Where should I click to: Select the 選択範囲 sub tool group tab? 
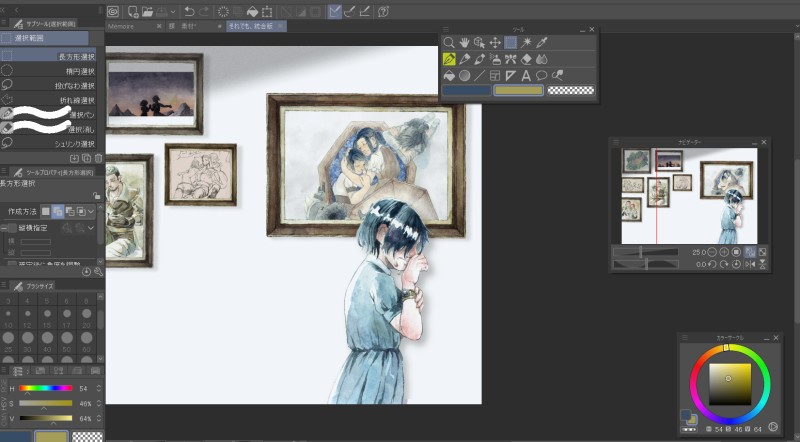pyautogui.click(x=44, y=38)
